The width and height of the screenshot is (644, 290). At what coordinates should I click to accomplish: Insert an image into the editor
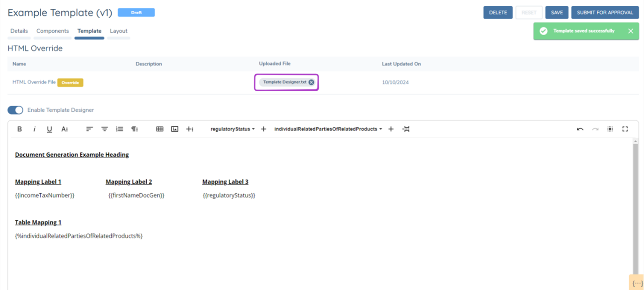(175, 129)
